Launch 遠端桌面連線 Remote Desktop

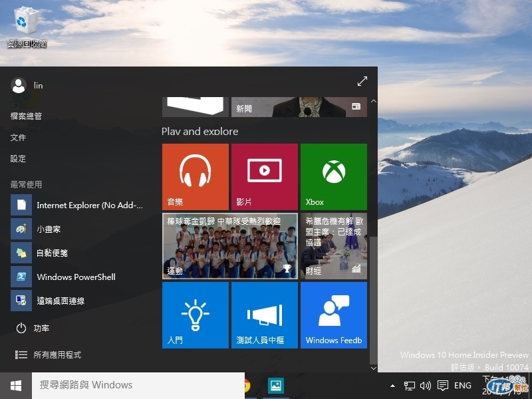tap(78, 301)
